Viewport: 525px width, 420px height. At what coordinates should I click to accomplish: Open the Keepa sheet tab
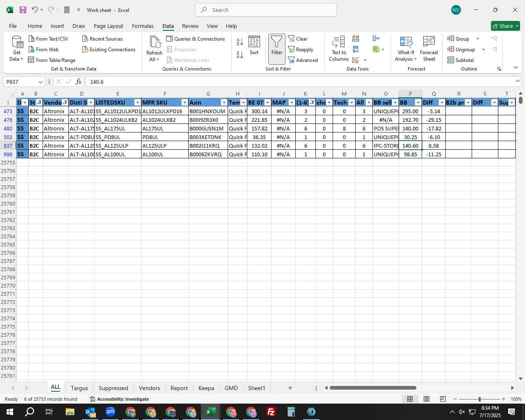206,388
